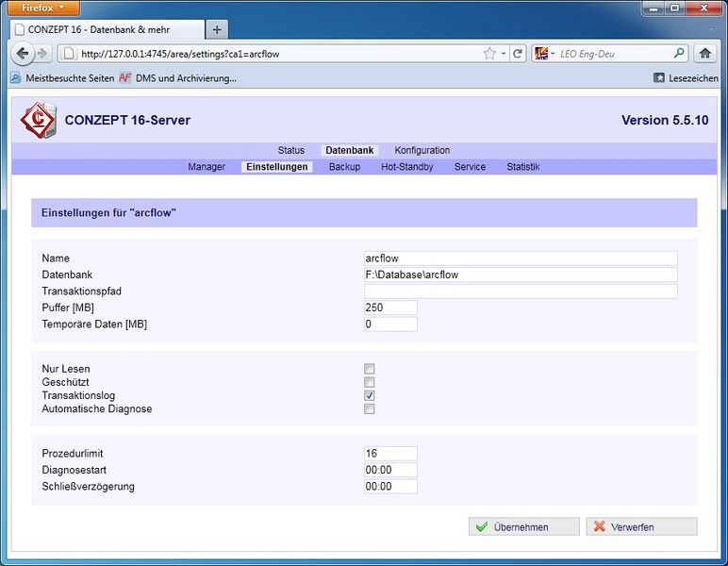Viewport: 728px width, 566px height.
Task: Open the Statistik submenu
Action: coord(523,167)
